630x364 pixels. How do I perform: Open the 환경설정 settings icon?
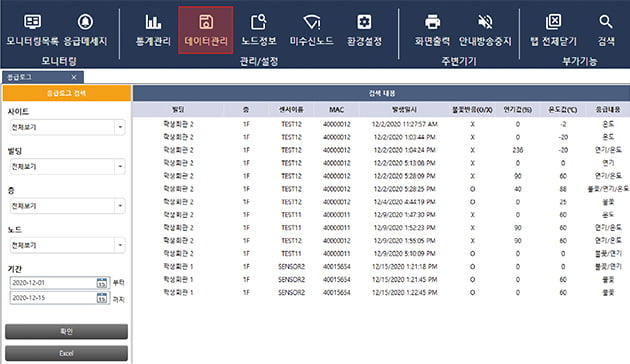click(364, 22)
